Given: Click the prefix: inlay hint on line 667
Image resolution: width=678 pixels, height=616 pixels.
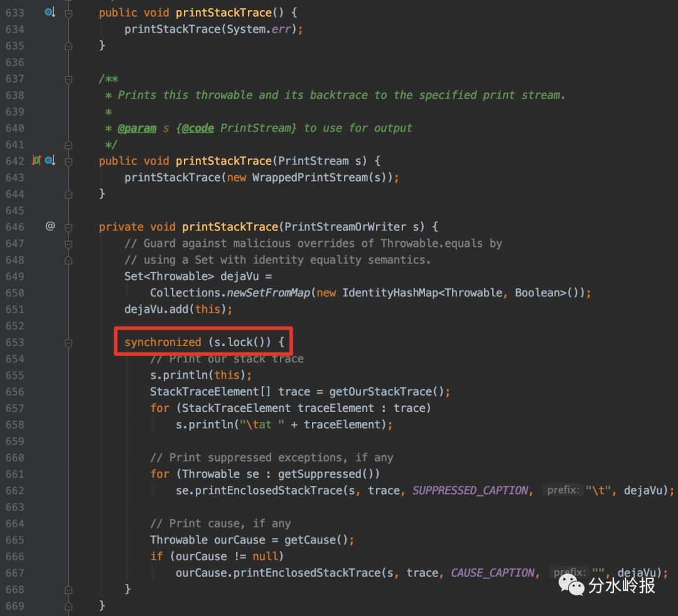Looking at the screenshot, I should (x=569, y=572).
